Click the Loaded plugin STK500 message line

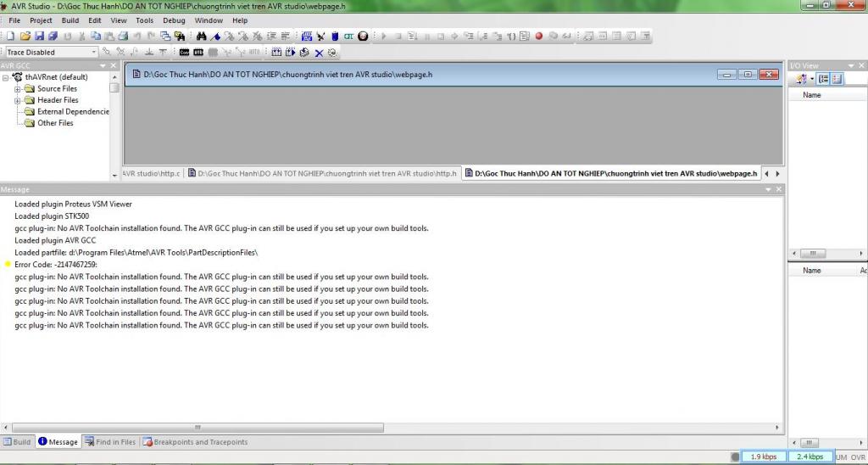52,216
